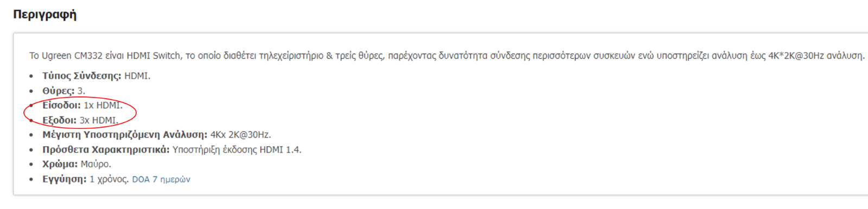Click the Θύρες: 3 specification line
The height and width of the screenshot is (209, 868).
[x=64, y=91]
